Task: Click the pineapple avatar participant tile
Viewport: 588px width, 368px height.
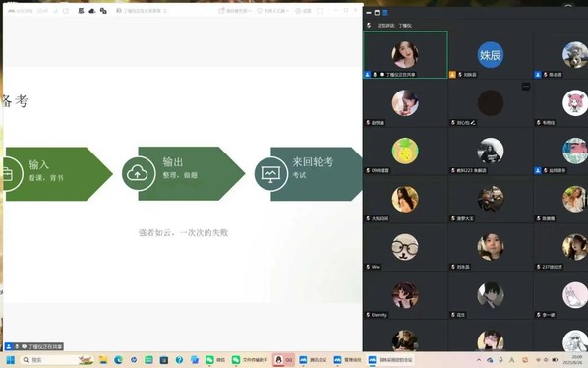Action: (x=405, y=151)
